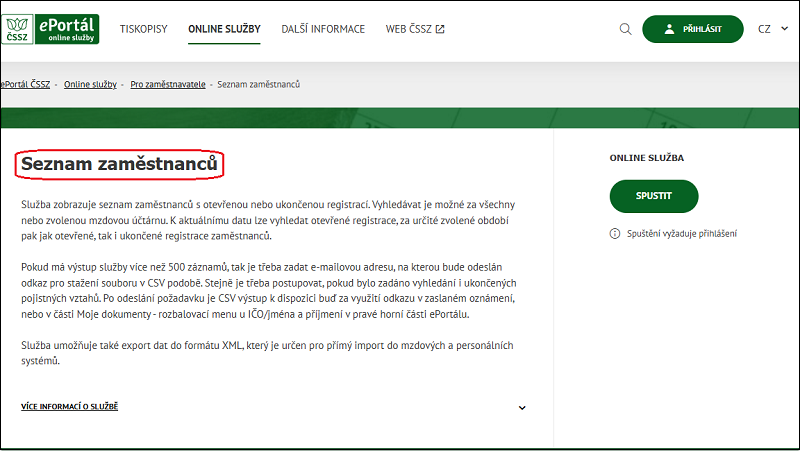Navigate to Pro zaměstnavatele breadcrumb

pyautogui.click(x=168, y=84)
